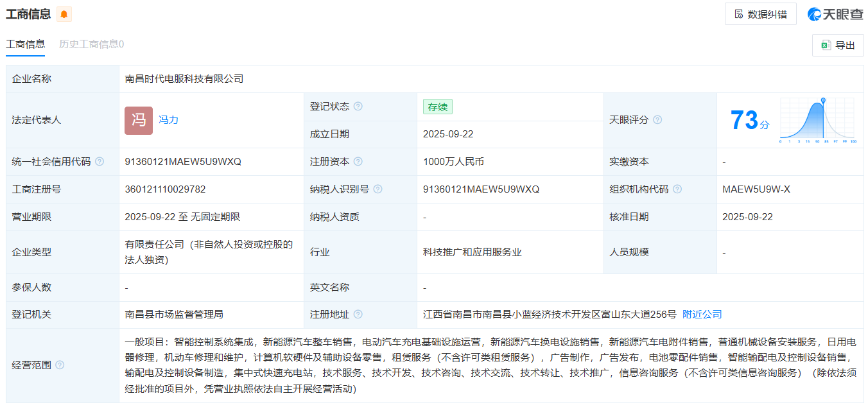
Task: Click the 天眼查 logo
Action: [x=835, y=14]
